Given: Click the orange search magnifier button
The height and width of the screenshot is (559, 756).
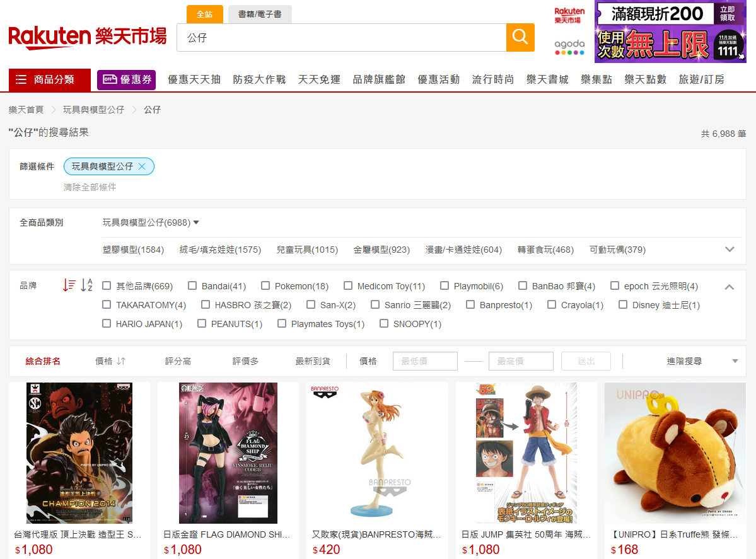Looking at the screenshot, I should pyautogui.click(x=520, y=37).
